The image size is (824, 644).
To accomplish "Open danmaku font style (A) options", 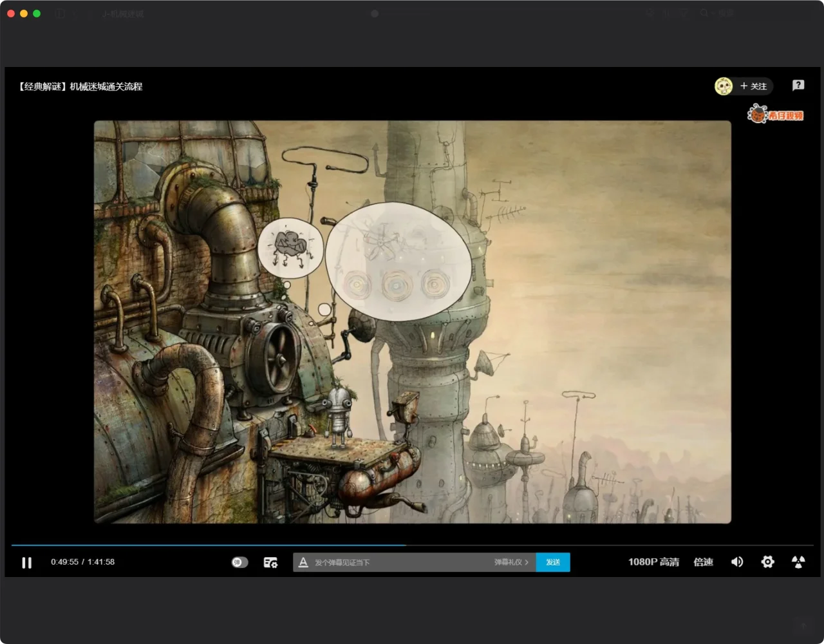I will pos(303,562).
